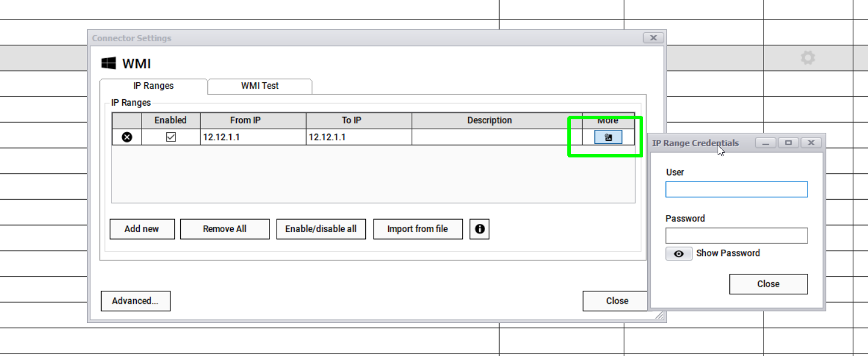
Task: Click the Windows logo beside WMI
Action: pos(109,63)
